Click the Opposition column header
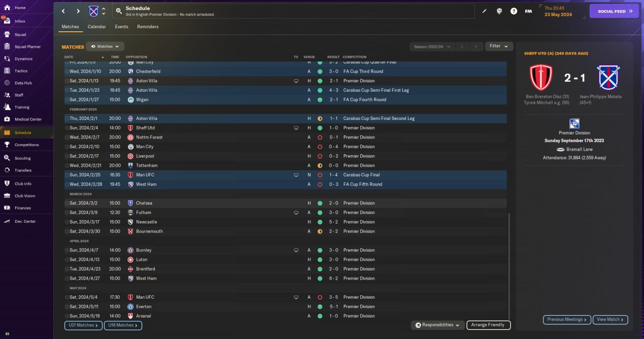Viewport: 644px width, 339px height. pos(136,57)
